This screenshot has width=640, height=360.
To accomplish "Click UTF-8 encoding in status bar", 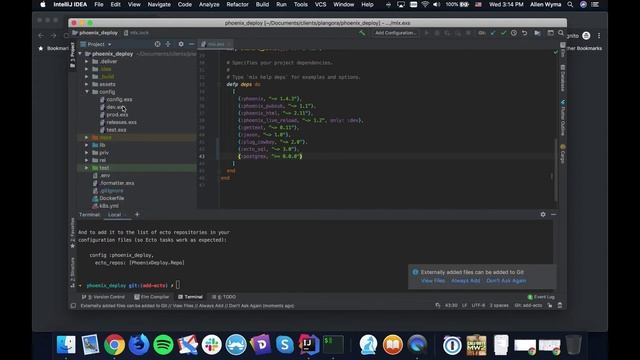I will [478, 305].
